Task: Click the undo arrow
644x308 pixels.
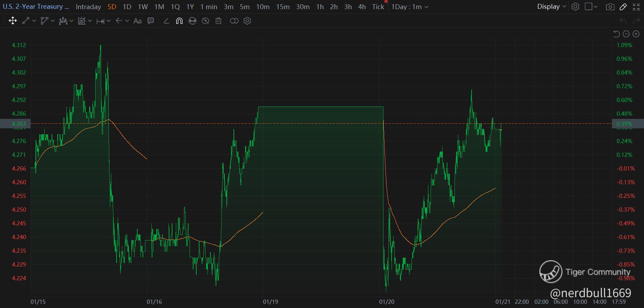Action: tap(623, 21)
